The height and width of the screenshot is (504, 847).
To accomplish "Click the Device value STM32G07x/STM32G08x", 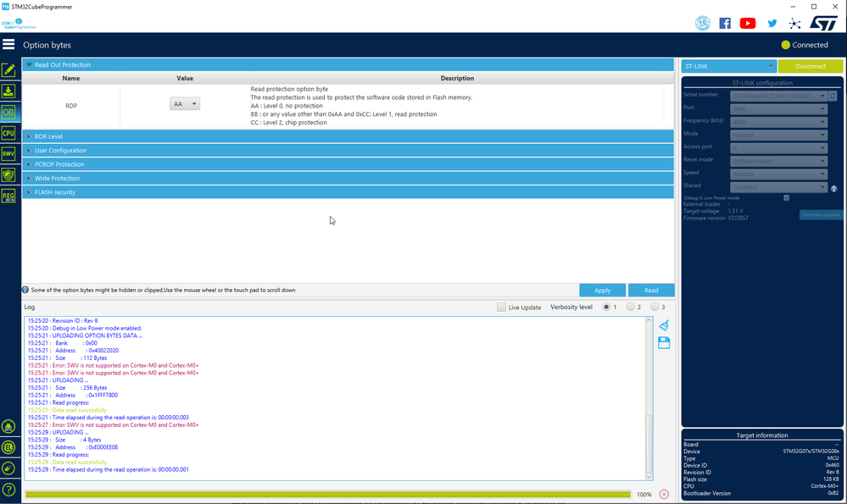I will click(811, 451).
